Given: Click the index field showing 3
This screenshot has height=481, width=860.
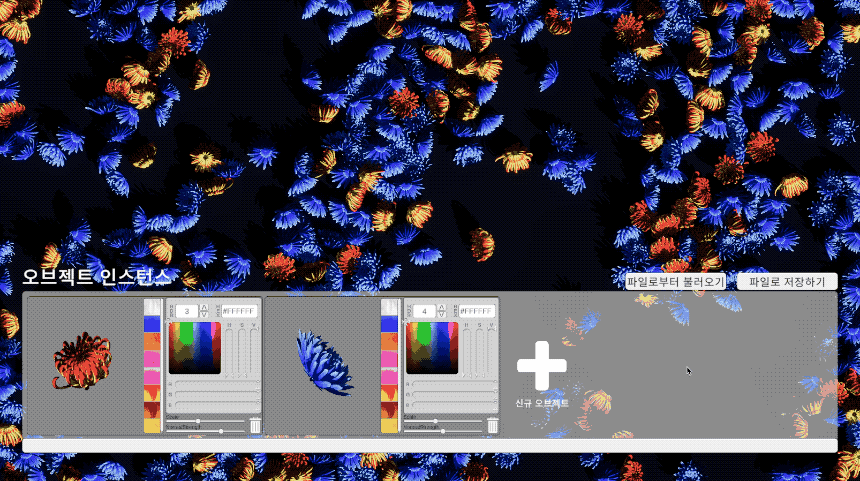Looking at the screenshot, I should (187, 312).
